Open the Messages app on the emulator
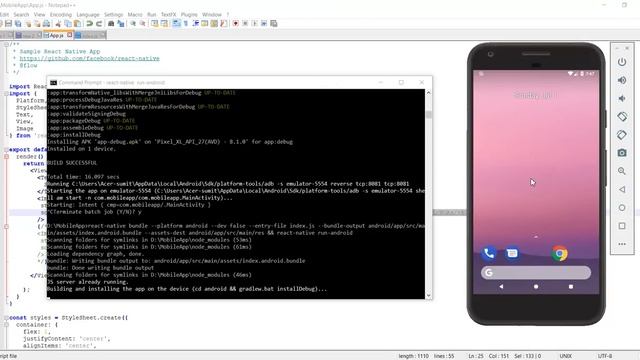This screenshot has width=640, height=360. [512, 253]
